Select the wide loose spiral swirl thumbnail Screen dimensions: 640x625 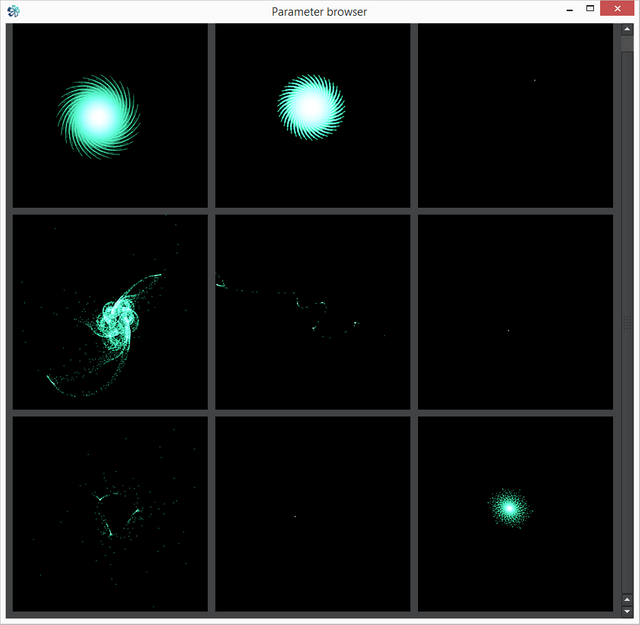pyautogui.click(x=110, y=116)
